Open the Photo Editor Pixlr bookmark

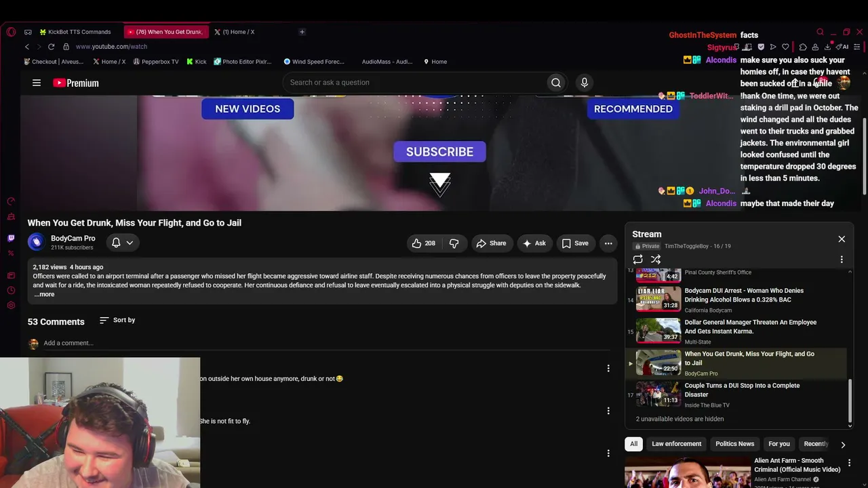coord(243,62)
